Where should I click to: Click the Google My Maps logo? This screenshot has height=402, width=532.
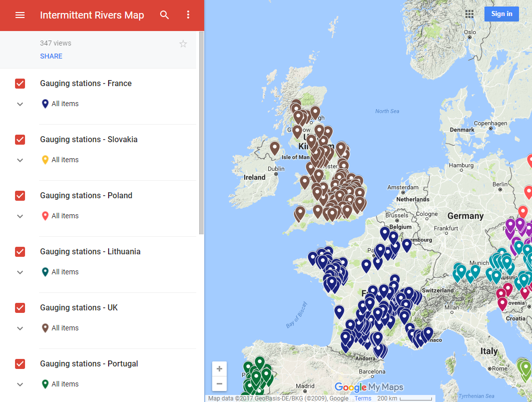[x=369, y=387]
